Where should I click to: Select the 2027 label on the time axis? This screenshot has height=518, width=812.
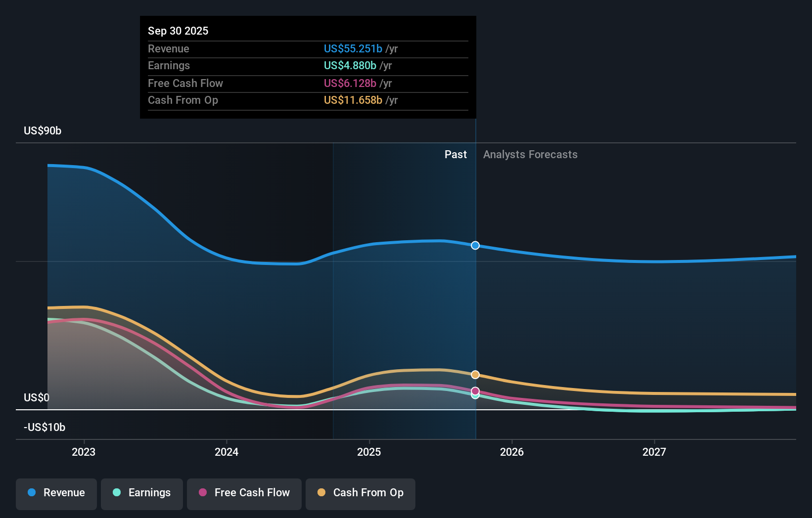coord(654,451)
